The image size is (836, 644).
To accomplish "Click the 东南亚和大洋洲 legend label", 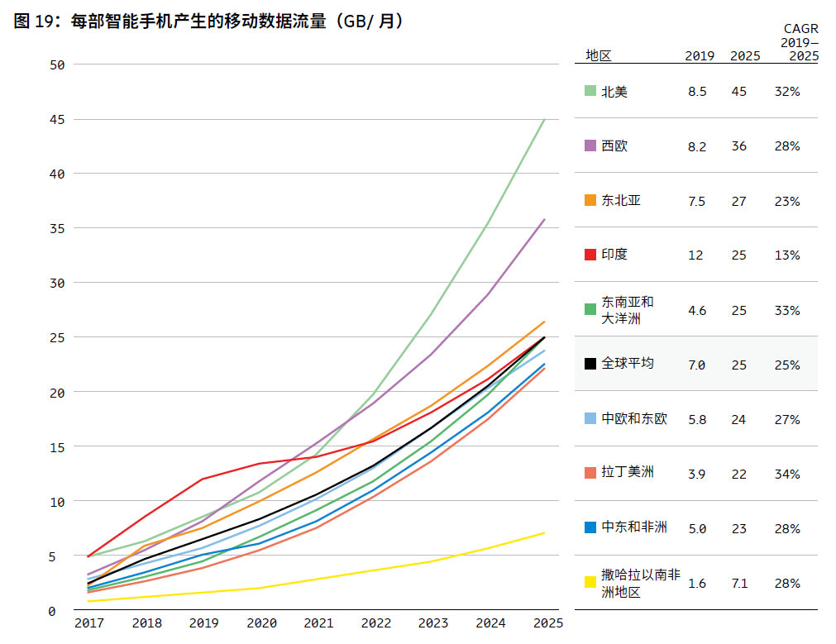I will coord(628,310).
